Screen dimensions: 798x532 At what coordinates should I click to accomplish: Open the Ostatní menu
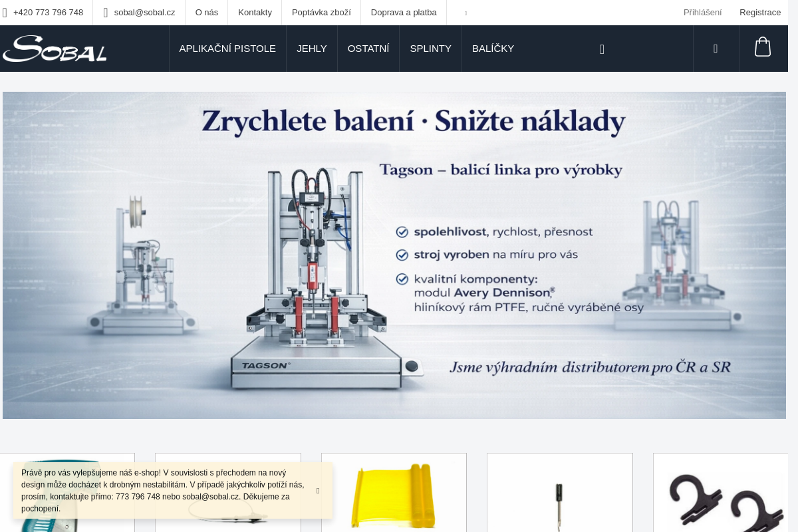[x=368, y=49]
